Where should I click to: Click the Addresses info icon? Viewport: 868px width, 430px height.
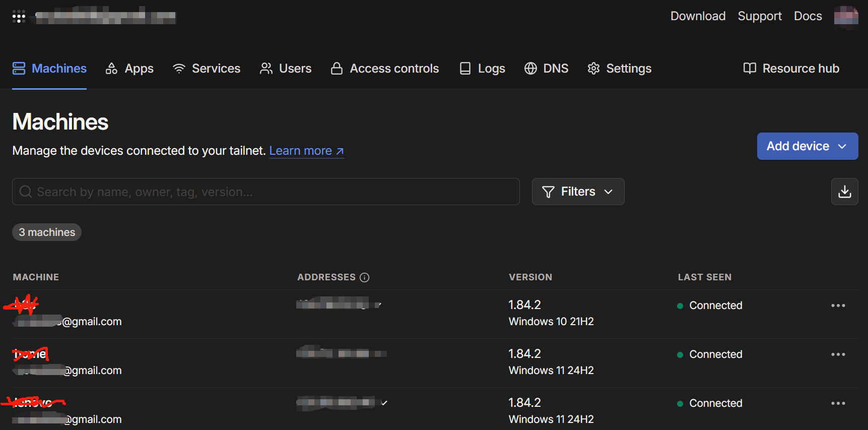pos(365,277)
